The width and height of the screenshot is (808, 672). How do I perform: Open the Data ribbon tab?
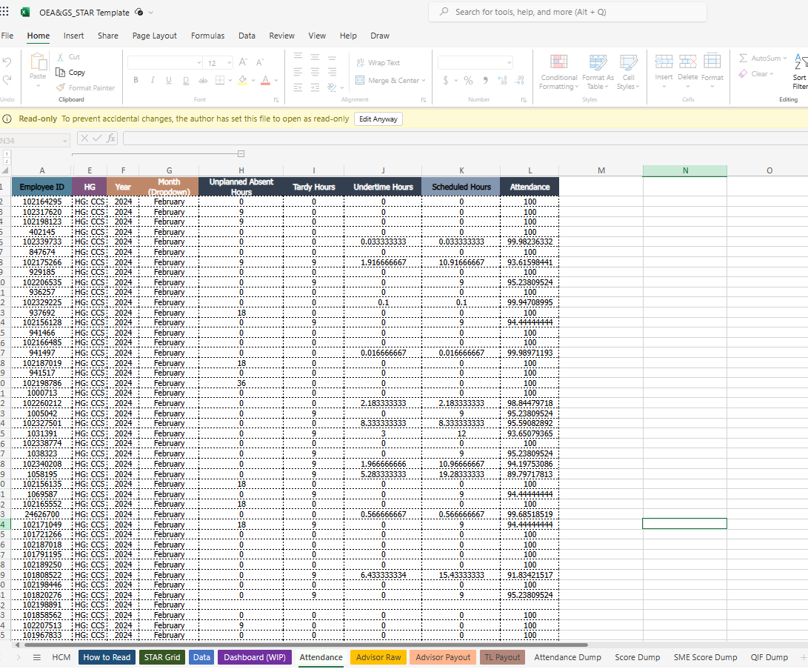(247, 36)
